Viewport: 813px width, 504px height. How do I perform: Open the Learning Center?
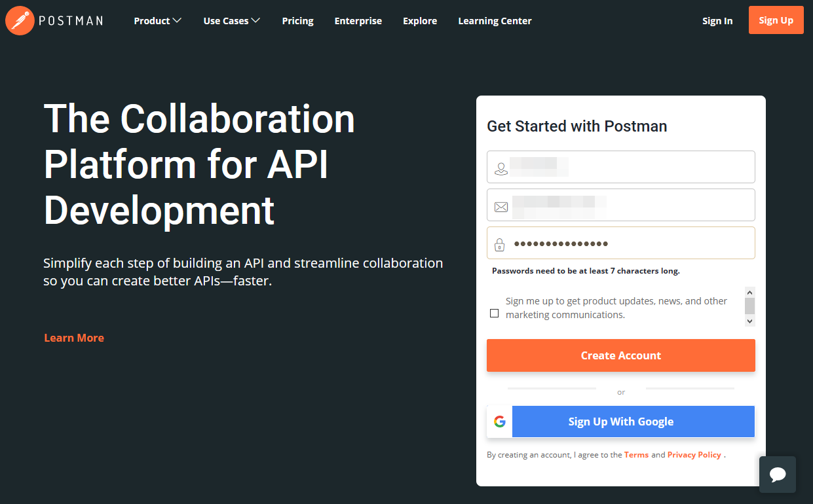tap(495, 21)
